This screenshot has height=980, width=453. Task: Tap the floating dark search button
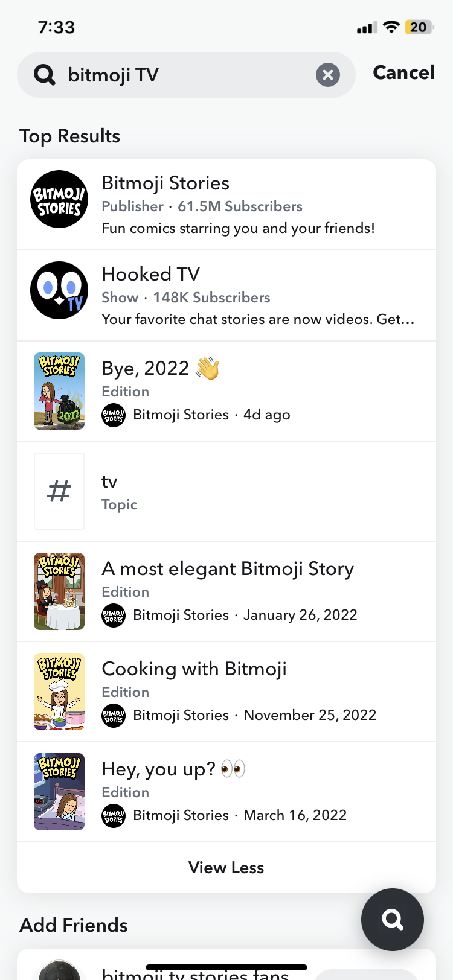393,920
